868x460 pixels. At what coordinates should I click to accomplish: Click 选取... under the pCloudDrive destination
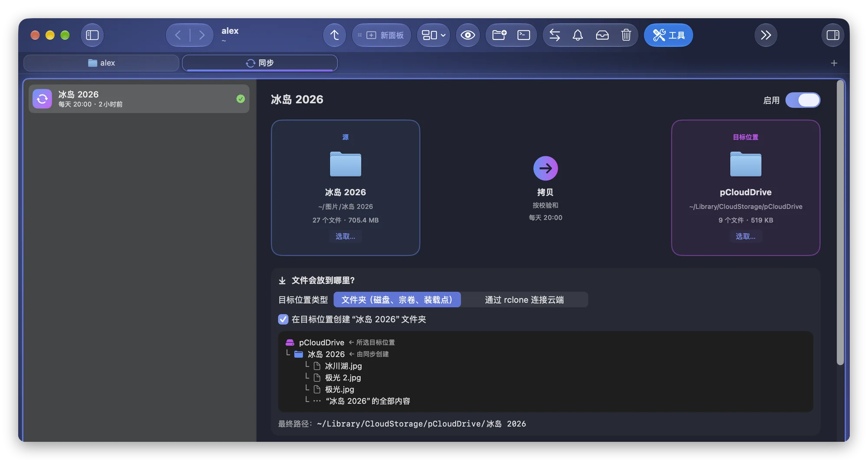745,236
